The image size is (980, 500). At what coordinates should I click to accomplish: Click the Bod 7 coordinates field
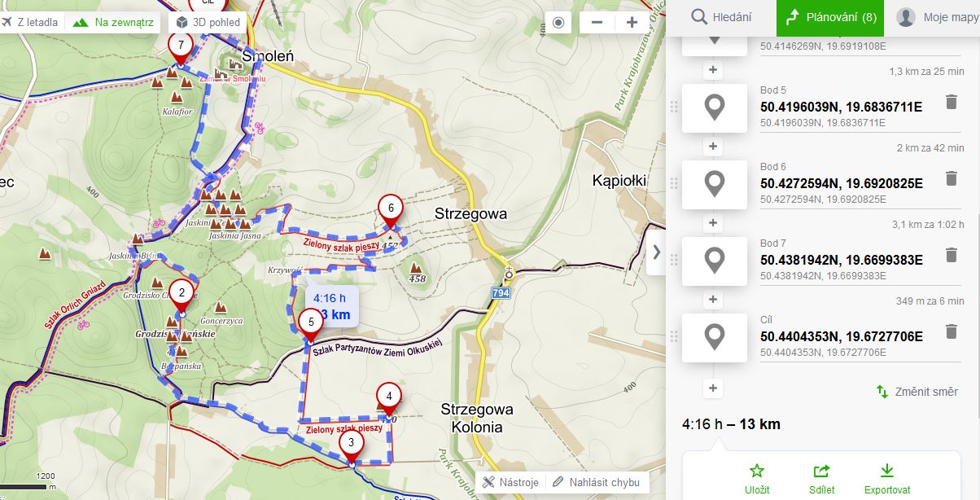point(841,260)
